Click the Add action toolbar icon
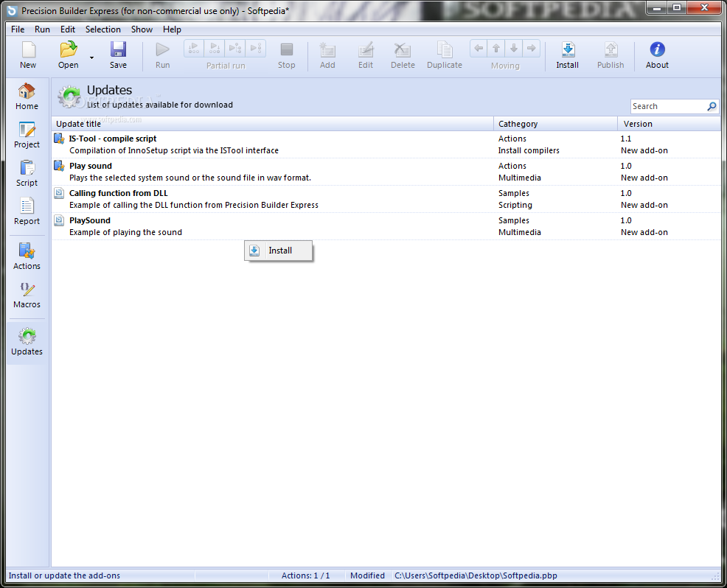The height and width of the screenshot is (588, 727). pos(327,49)
